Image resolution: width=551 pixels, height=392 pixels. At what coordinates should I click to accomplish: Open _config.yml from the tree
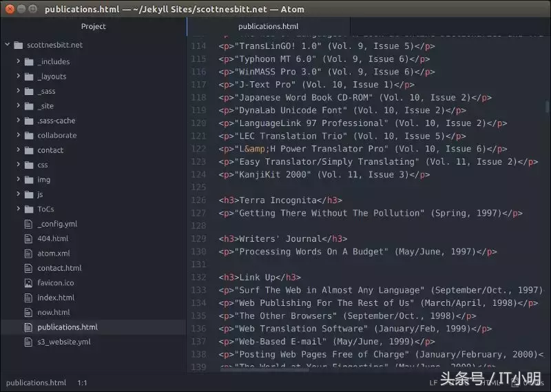(57, 224)
